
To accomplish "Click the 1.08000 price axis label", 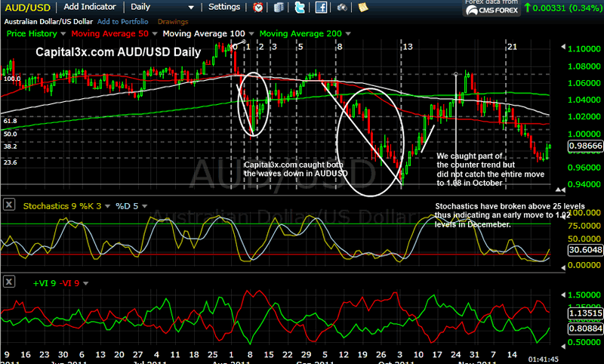I will coord(584,66).
